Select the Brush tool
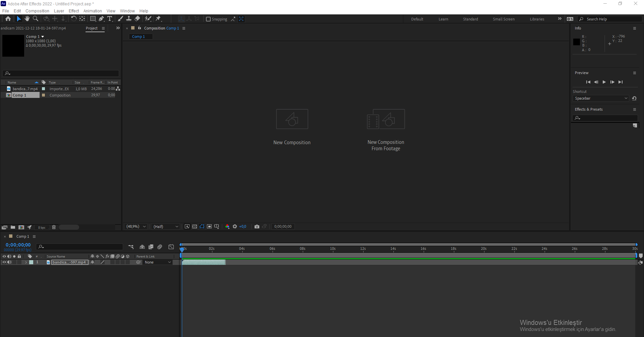Screen dimensions: 644x337 point(120,19)
